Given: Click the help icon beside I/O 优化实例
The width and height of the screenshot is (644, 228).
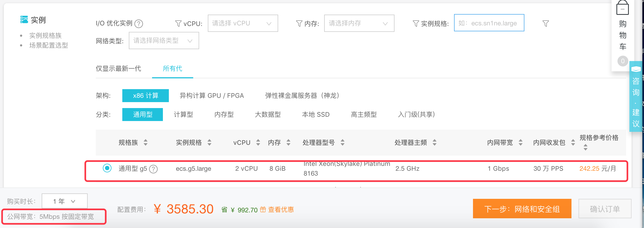Looking at the screenshot, I should point(139,24).
